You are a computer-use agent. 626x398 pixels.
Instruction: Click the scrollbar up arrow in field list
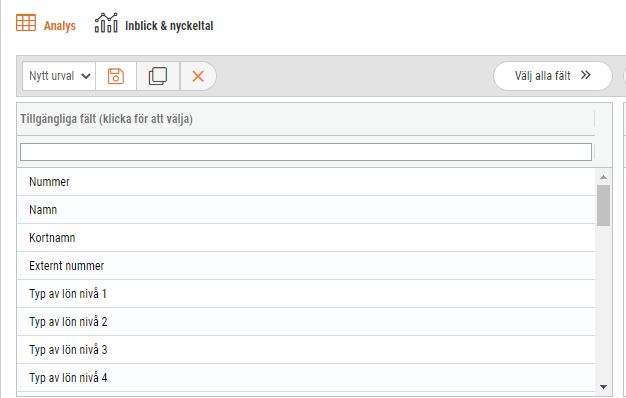(603, 177)
